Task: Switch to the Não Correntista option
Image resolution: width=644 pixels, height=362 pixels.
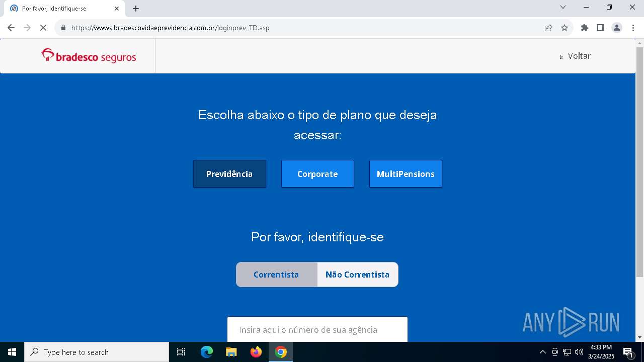Action: 358,275
